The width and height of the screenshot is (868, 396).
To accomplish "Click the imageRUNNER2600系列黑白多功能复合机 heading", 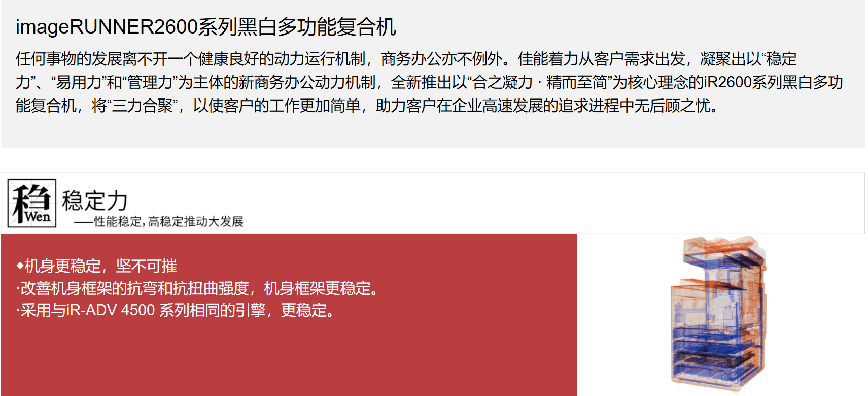I will pyautogui.click(x=205, y=27).
